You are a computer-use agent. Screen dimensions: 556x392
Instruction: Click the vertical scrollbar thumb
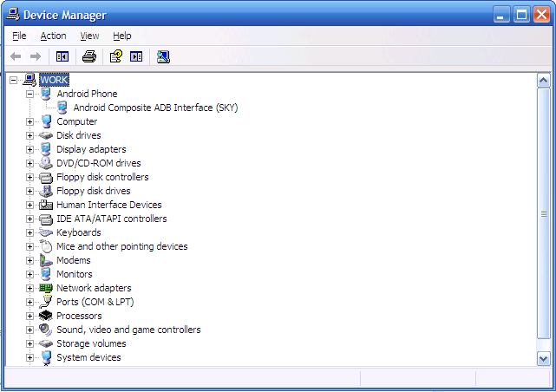tap(544, 213)
